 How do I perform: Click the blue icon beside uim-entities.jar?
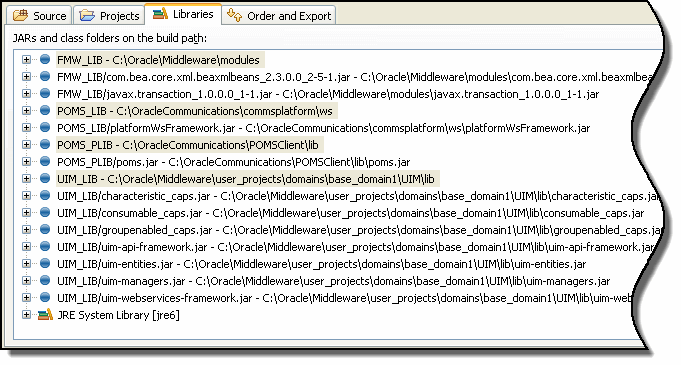[x=45, y=263]
